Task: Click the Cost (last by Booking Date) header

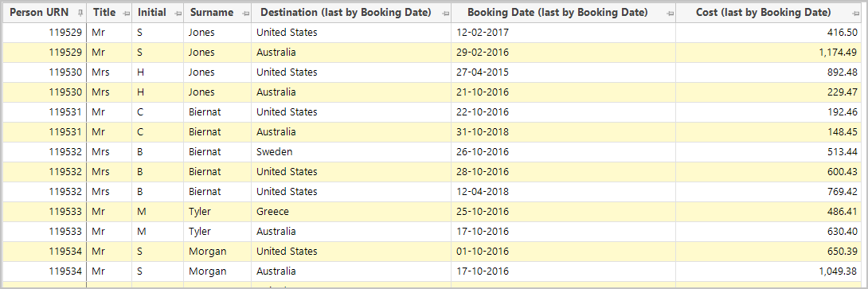Action: 763,12
